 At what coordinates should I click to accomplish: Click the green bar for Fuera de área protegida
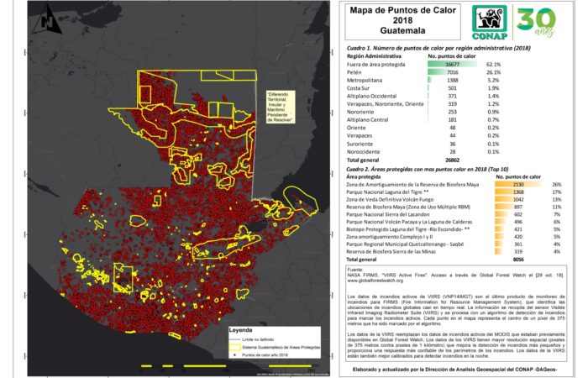[452, 65]
